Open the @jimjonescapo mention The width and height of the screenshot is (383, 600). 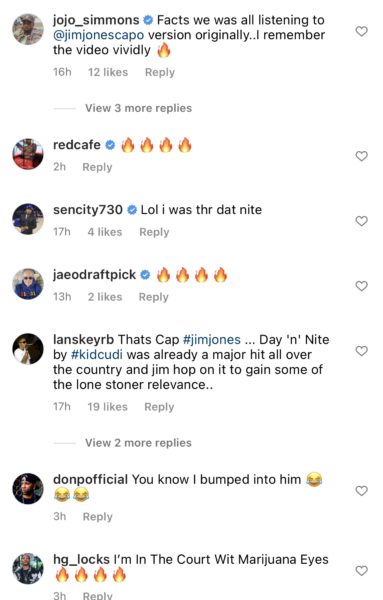[99, 35]
